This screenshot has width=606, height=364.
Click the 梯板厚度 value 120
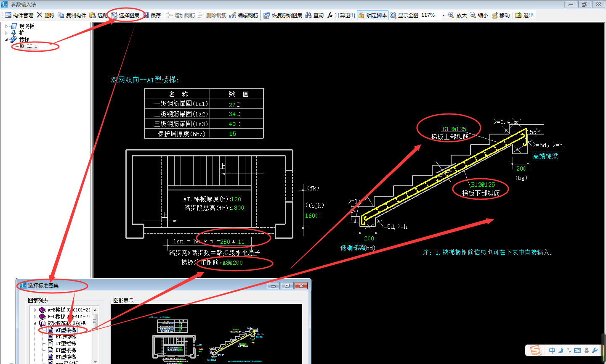(236, 199)
